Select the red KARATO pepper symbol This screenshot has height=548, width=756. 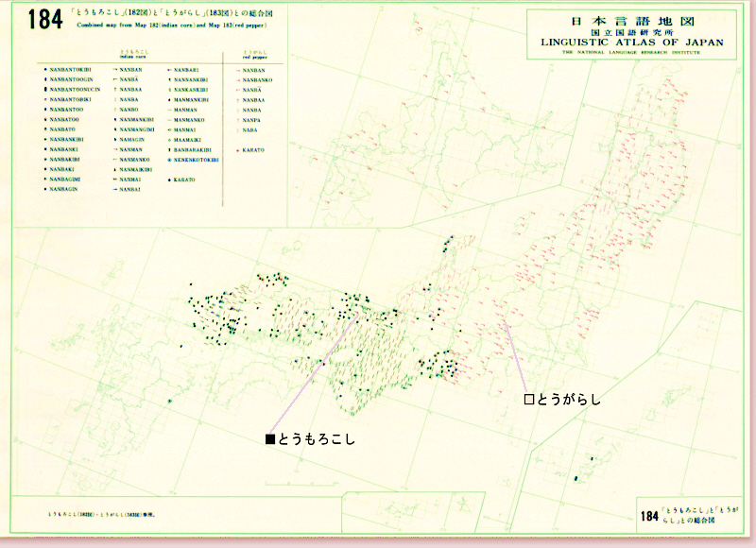tap(237, 149)
